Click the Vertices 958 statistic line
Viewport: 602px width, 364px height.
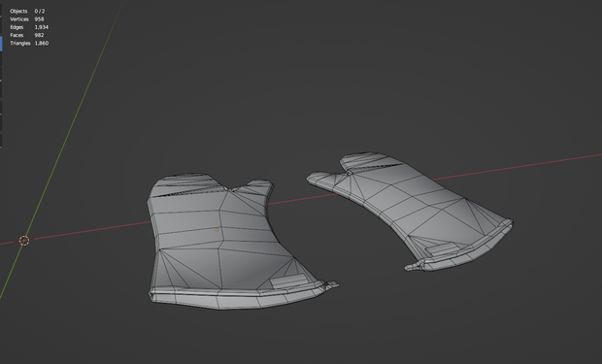(x=27, y=19)
